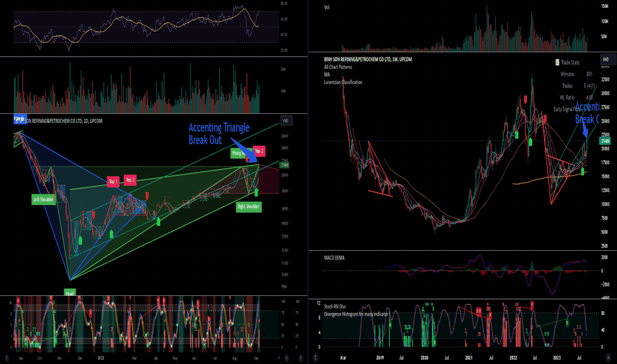The image size is (617, 364).
Task: Toggle auto-scale 'A' on right weekly chart
Action: pyautogui.click(x=609, y=357)
